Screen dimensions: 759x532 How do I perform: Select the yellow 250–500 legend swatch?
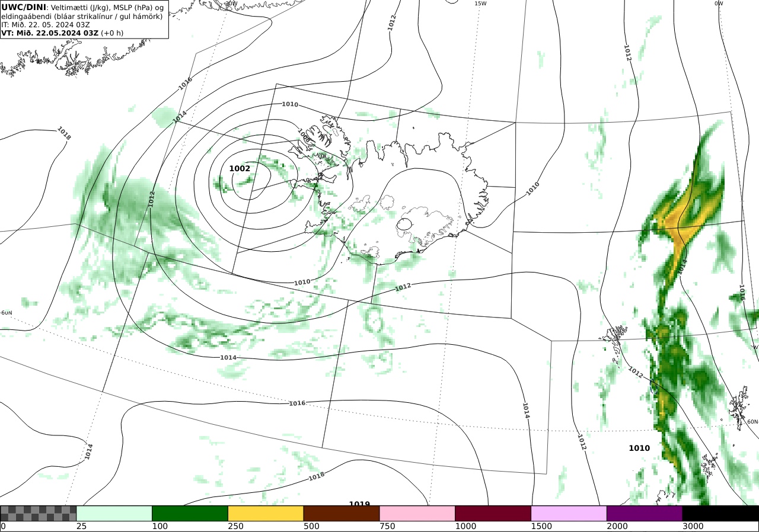click(266, 513)
